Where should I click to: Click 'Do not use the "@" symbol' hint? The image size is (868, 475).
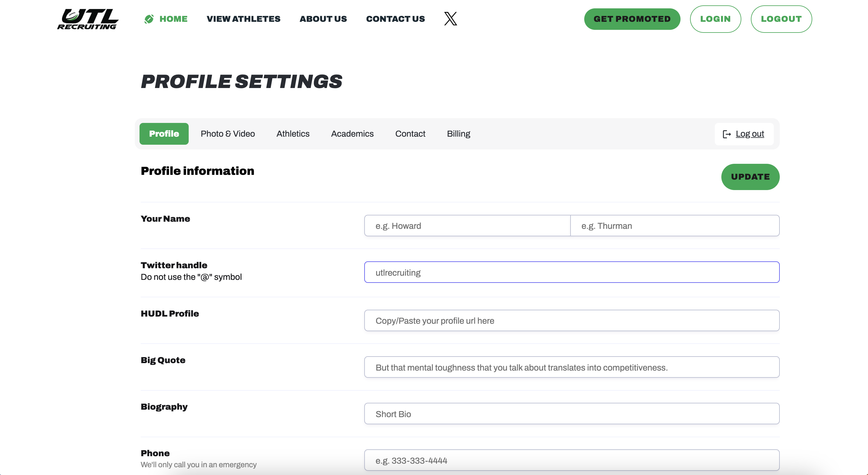191,277
